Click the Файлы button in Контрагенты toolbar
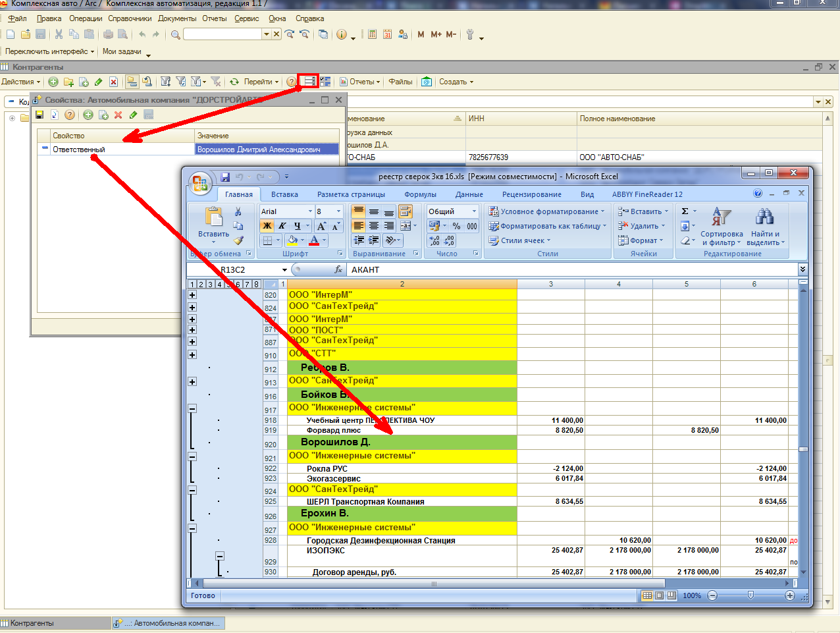This screenshot has width=840, height=633. tap(400, 82)
